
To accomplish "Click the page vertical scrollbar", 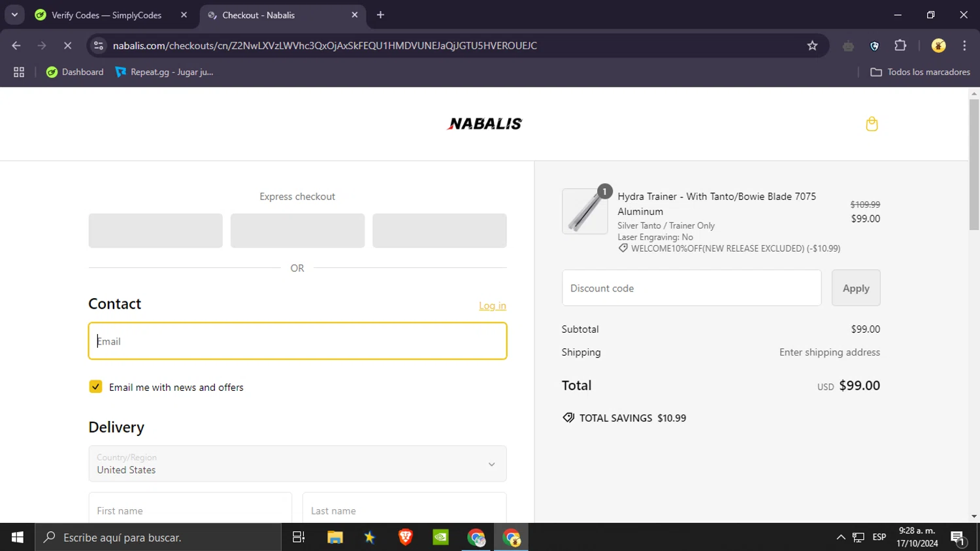I will [974, 164].
